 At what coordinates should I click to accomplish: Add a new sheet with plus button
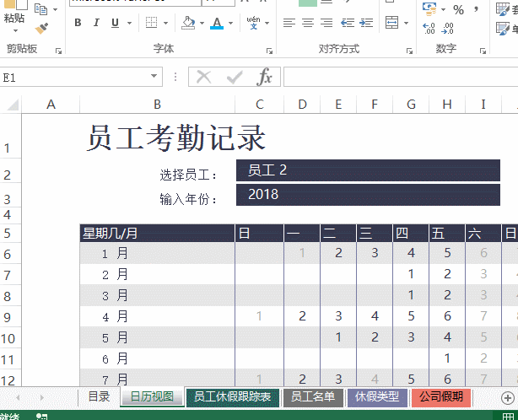(507, 397)
